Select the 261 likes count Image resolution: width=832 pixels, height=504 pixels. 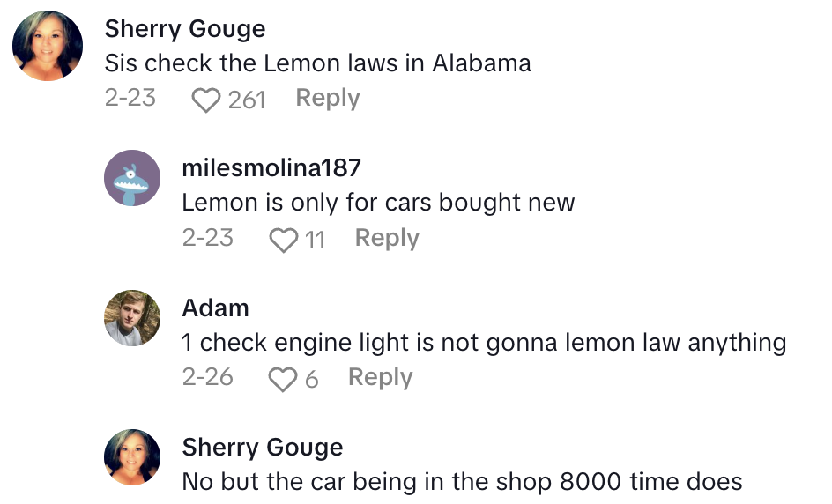coord(247,100)
